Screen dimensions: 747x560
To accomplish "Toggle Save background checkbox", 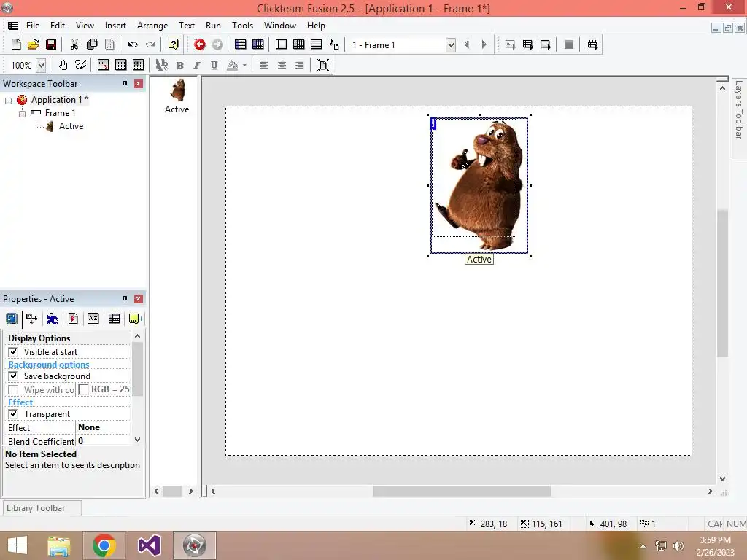I will click(x=13, y=376).
